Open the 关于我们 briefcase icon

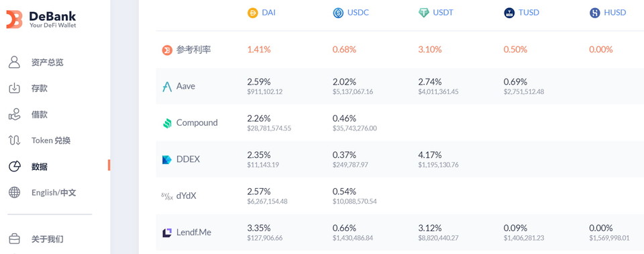(14, 239)
